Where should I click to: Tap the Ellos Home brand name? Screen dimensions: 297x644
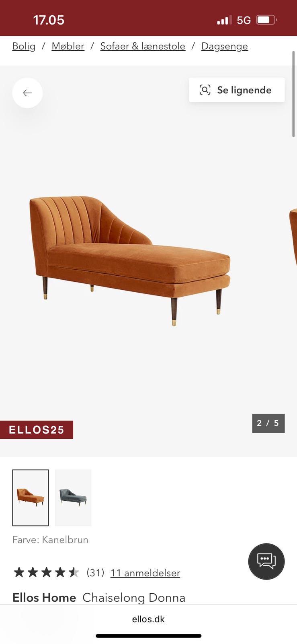click(44, 598)
